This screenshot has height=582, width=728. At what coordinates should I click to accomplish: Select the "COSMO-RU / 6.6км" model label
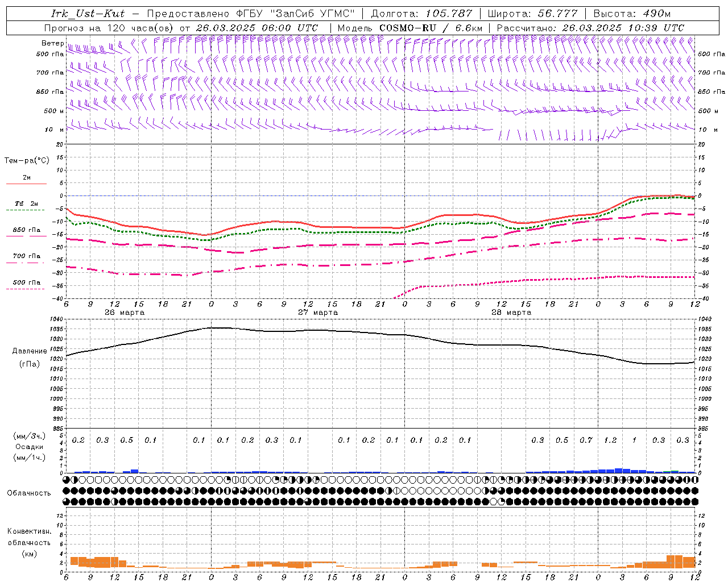pos(431,28)
